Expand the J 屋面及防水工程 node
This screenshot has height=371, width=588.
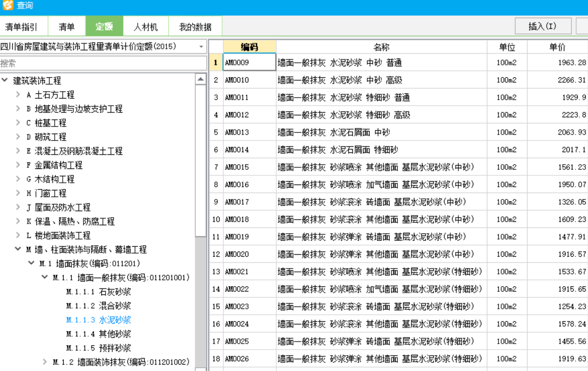[x=18, y=207]
